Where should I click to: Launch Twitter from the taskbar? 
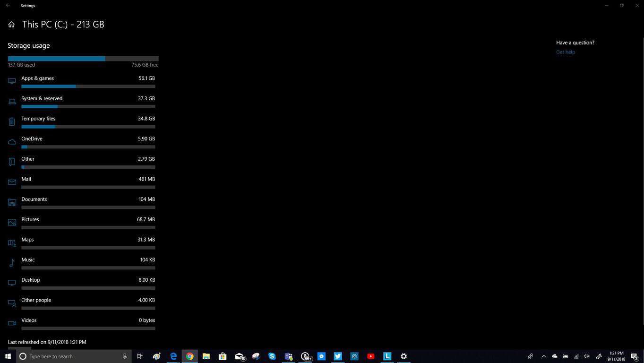(x=338, y=356)
